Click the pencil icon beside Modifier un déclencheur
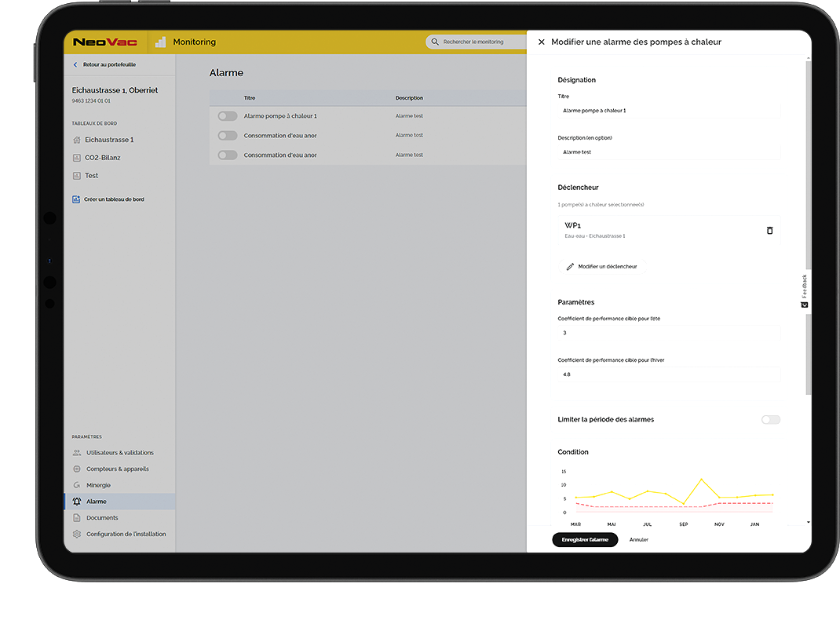This screenshot has height=624, width=840. pos(570,267)
